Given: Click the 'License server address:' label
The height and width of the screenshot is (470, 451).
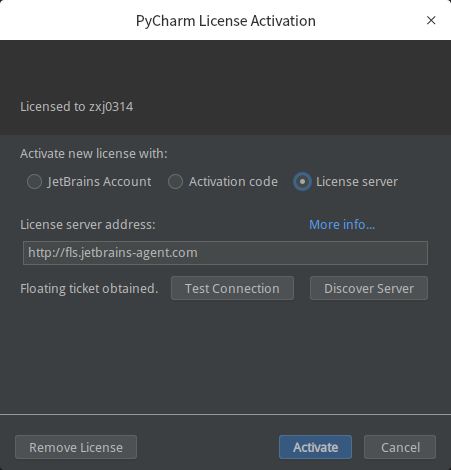Looking at the screenshot, I should coord(88,225).
